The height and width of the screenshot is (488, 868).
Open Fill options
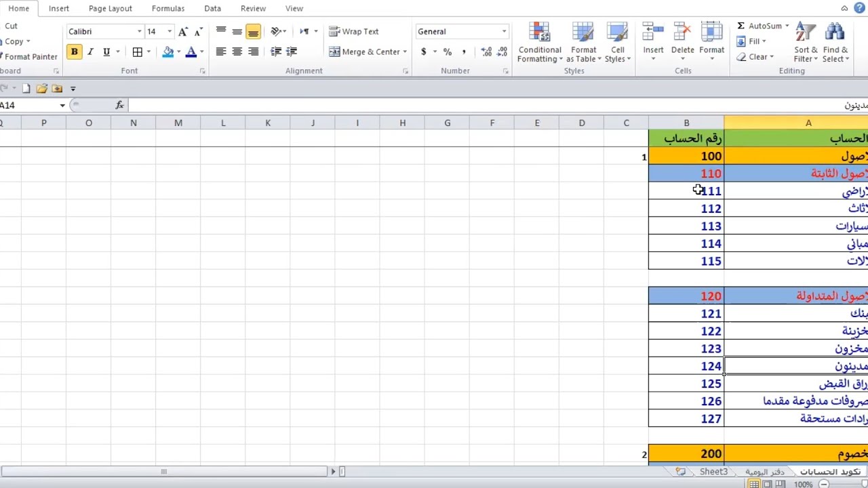click(753, 41)
